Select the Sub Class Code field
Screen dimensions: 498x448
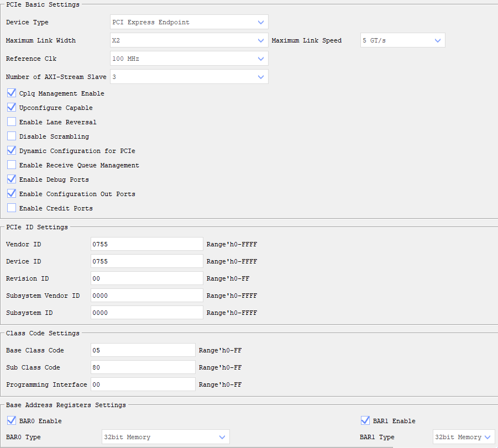pos(143,367)
